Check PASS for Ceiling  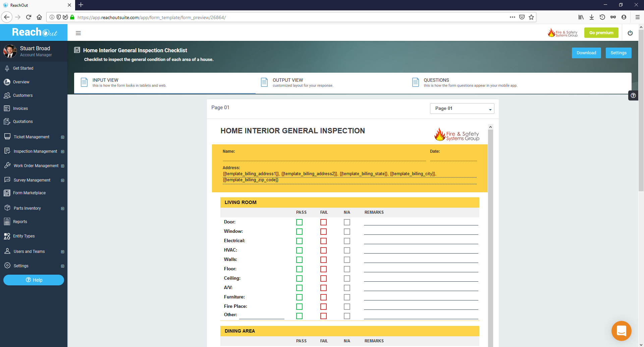point(300,279)
